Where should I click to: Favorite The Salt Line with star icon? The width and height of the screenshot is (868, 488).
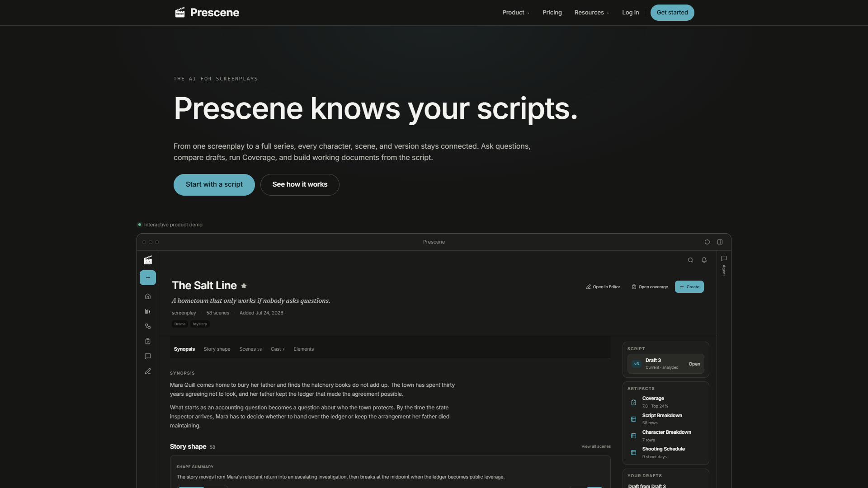point(244,286)
